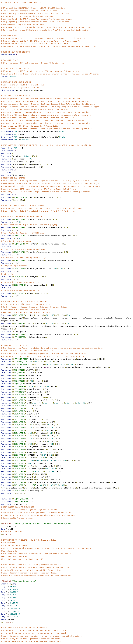Click the ErrorDocument 400 bulletproof-security line
Screen dimensions: 133x644
tap(33, 131)
